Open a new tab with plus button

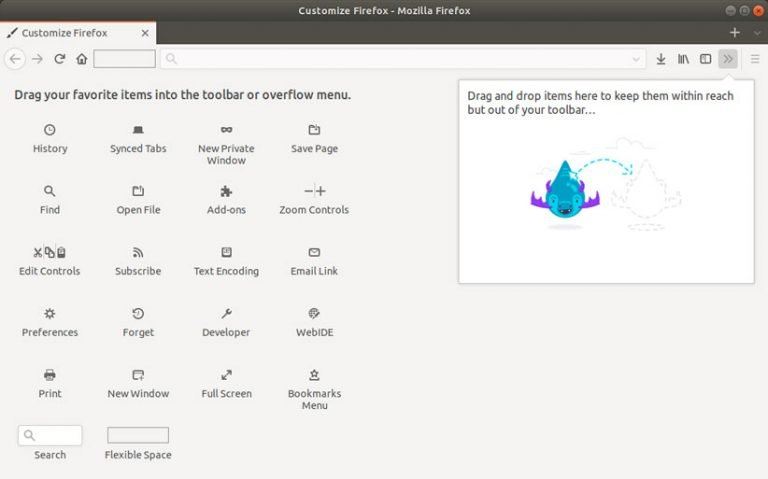pos(735,33)
